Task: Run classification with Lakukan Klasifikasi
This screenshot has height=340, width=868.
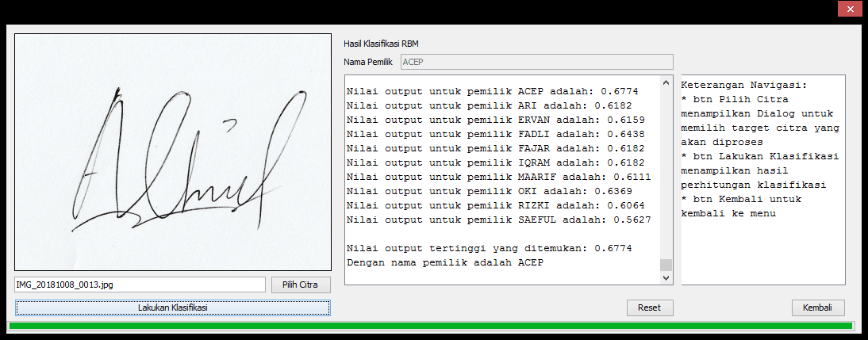Action: click(x=172, y=308)
